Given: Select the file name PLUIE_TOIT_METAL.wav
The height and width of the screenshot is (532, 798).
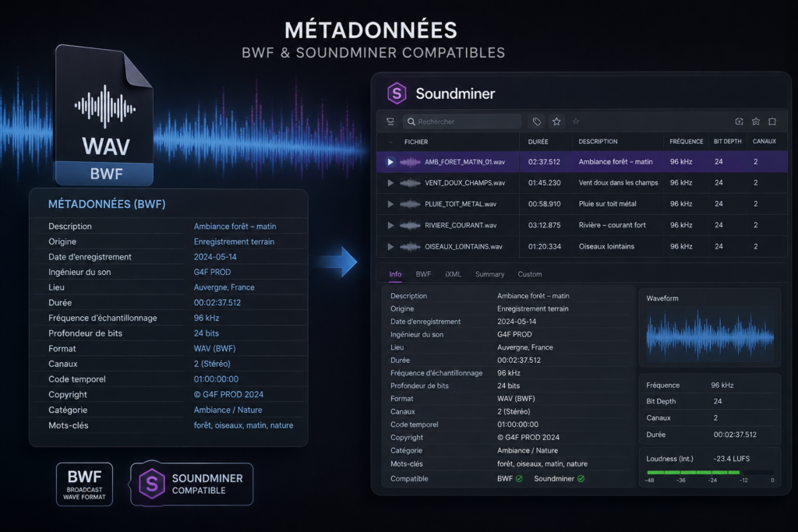Looking at the screenshot, I should tap(461, 204).
